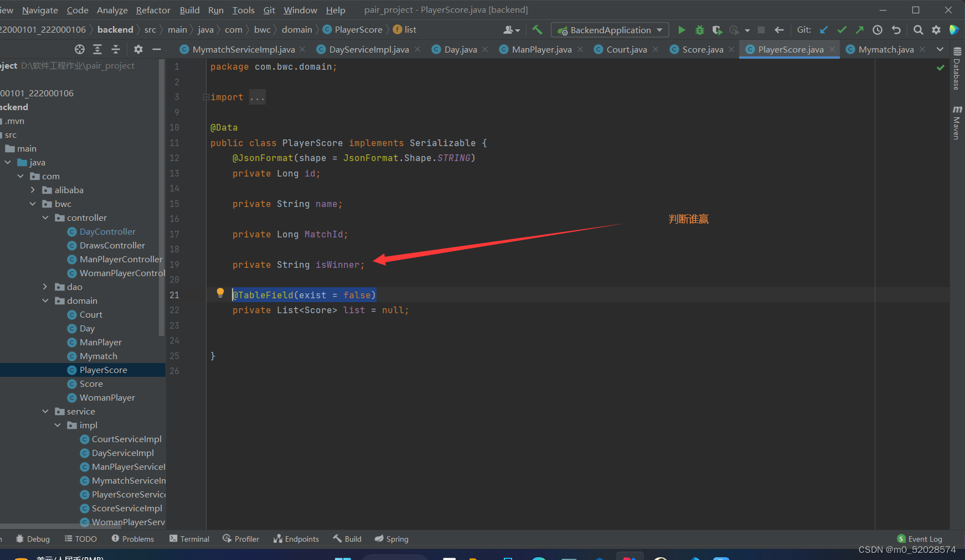The image size is (965, 560).
Task: Open the Spring tool window
Action: 391,539
